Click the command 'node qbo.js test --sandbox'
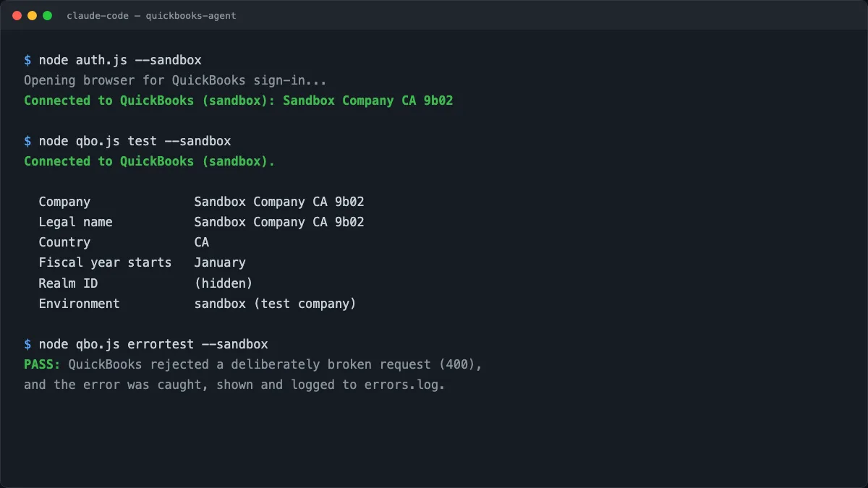Image resolution: width=868 pixels, height=488 pixels. click(x=135, y=141)
